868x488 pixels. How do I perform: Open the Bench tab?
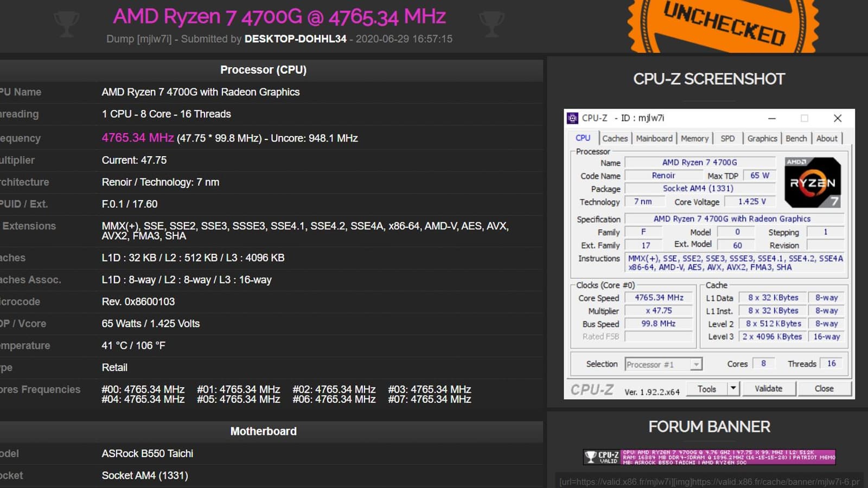click(x=796, y=138)
